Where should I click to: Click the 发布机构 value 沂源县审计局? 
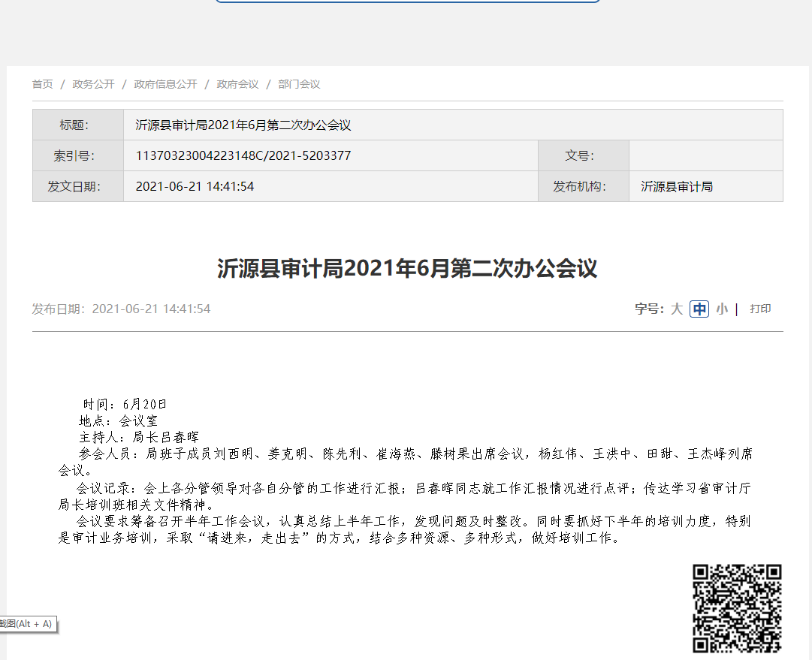coord(677,187)
